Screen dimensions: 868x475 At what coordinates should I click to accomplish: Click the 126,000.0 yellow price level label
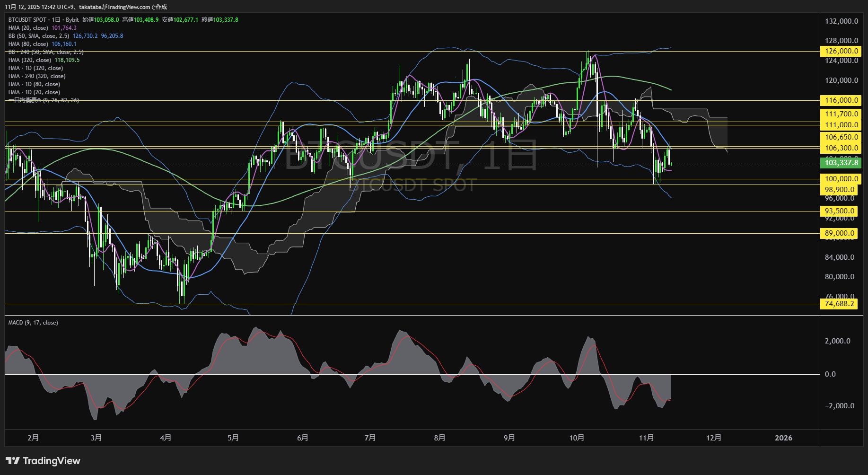click(x=841, y=51)
